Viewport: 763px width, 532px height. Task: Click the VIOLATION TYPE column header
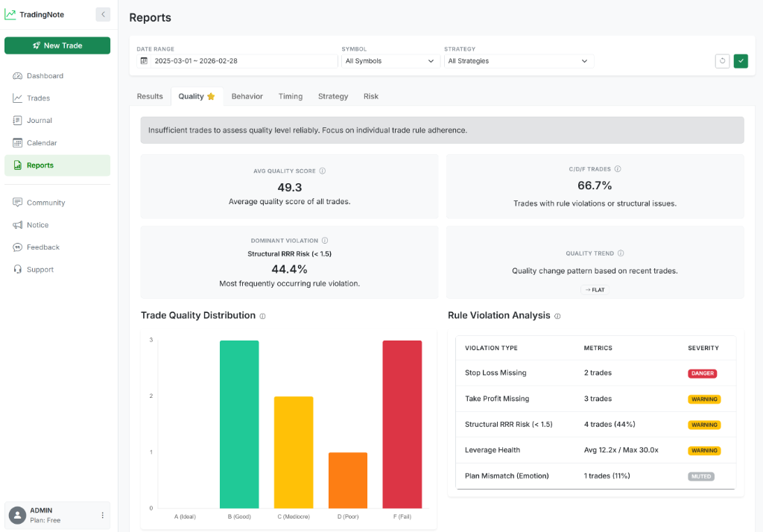(491, 348)
